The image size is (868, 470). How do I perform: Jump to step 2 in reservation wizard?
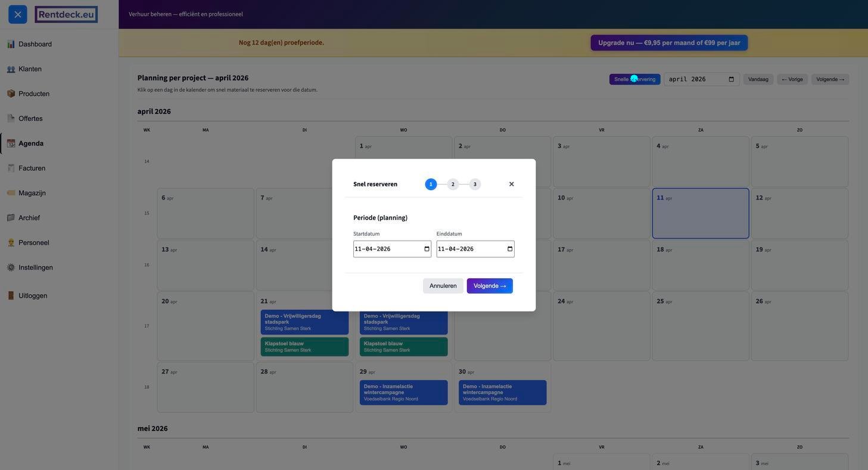click(x=453, y=184)
